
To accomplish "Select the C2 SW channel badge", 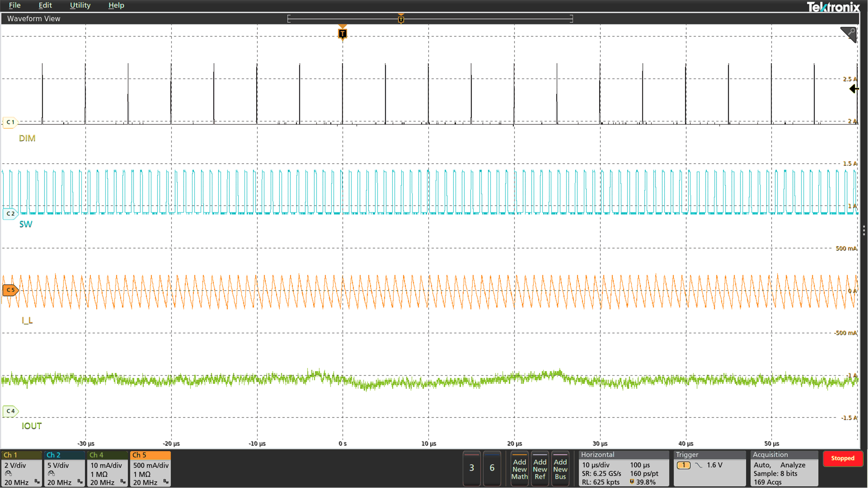I will click(x=10, y=214).
